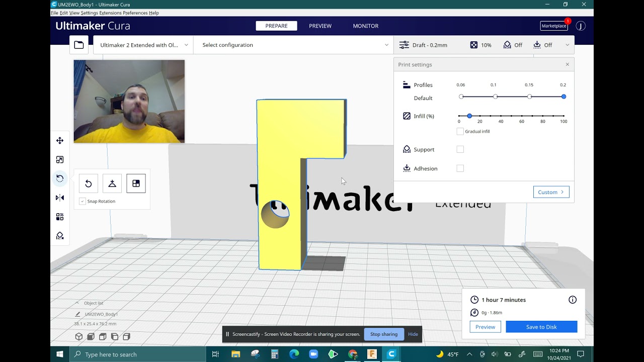Select the Support Blocker tool

60,236
